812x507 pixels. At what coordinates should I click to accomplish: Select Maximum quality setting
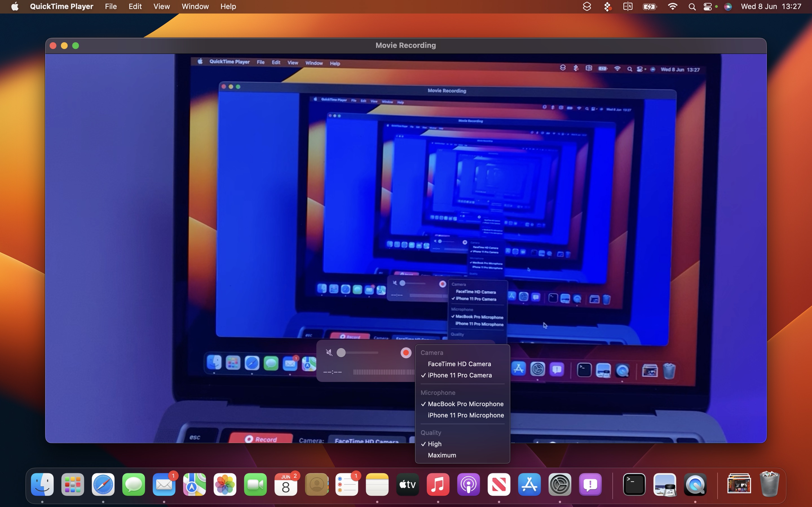(x=442, y=455)
